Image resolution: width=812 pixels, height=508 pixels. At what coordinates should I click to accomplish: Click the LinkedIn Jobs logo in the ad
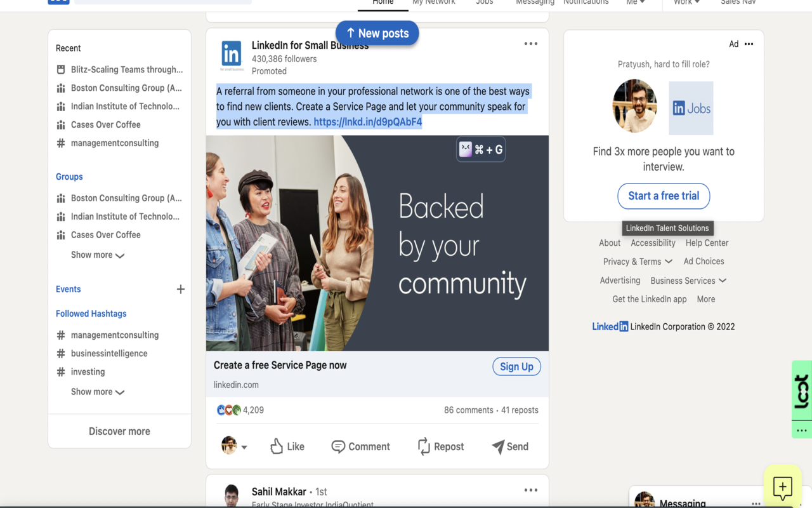(691, 108)
